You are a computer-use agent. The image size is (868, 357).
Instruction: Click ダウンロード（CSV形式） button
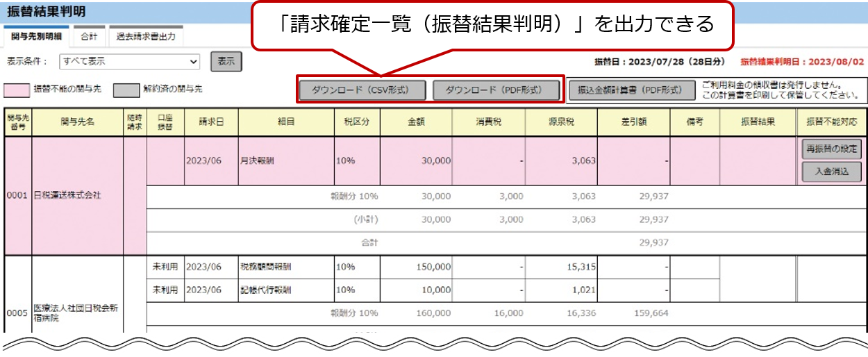360,90
